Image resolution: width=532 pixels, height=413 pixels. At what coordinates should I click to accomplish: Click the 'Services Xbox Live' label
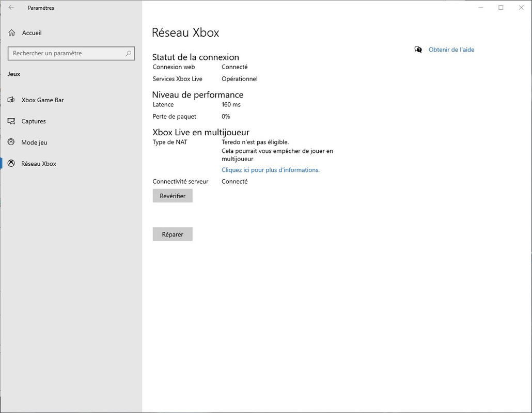click(178, 78)
